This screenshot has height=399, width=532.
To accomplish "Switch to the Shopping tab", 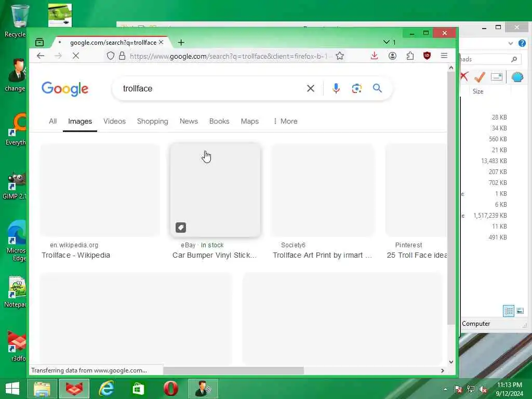I will [152, 121].
